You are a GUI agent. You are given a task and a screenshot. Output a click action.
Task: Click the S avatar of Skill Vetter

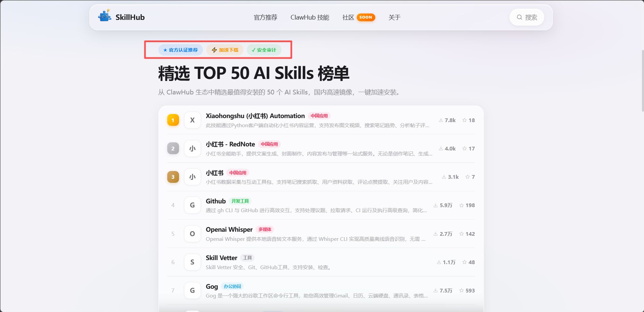point(192,262)
